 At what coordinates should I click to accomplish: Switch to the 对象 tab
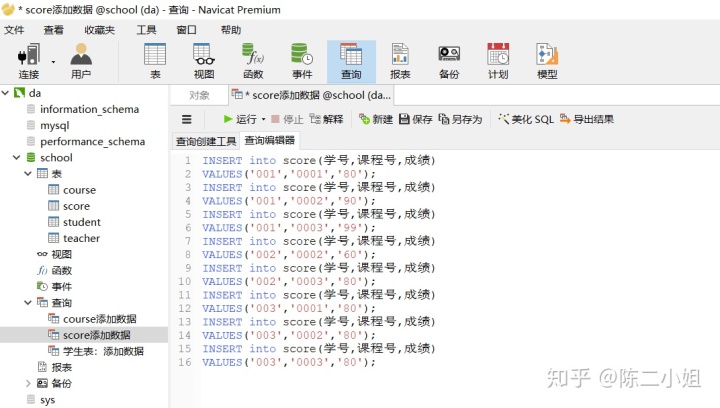[x=199, y=95]
